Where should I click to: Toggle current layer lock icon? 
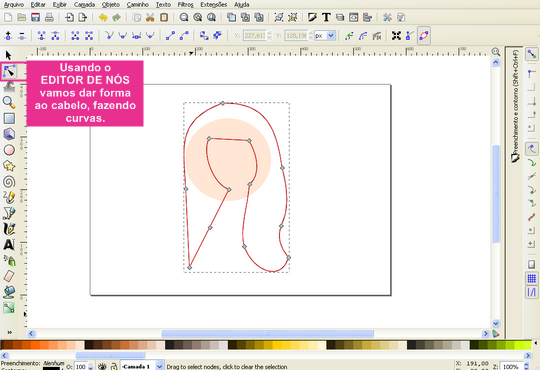point(114,367)
